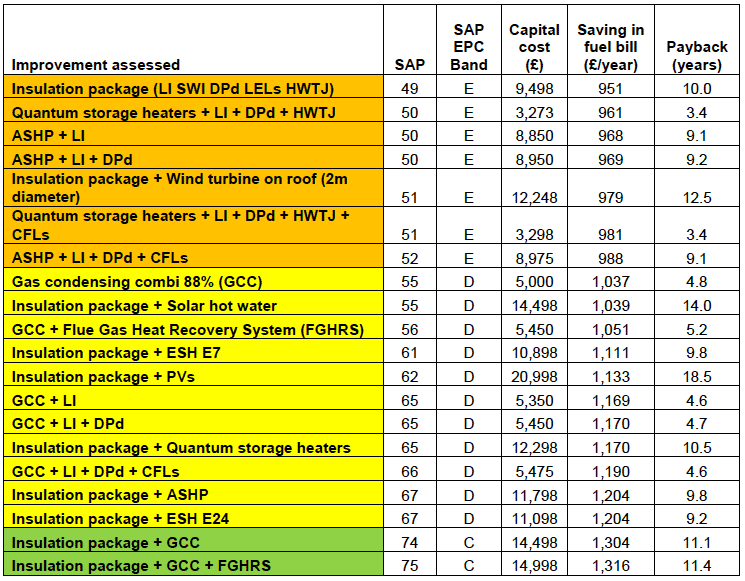Viewport: 745px width, 581px height.
Task: Select the fuel bill saving 1,190
Action: 611,472
